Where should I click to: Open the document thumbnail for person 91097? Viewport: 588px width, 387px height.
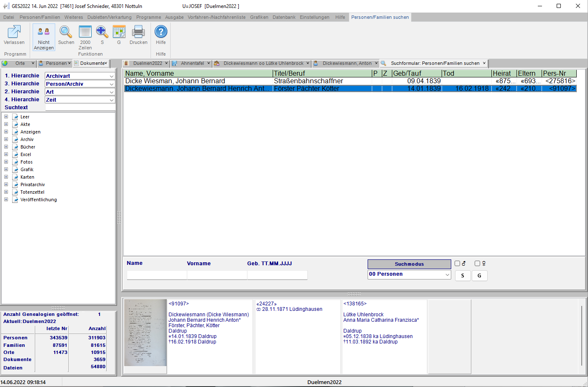click(146, 333)
